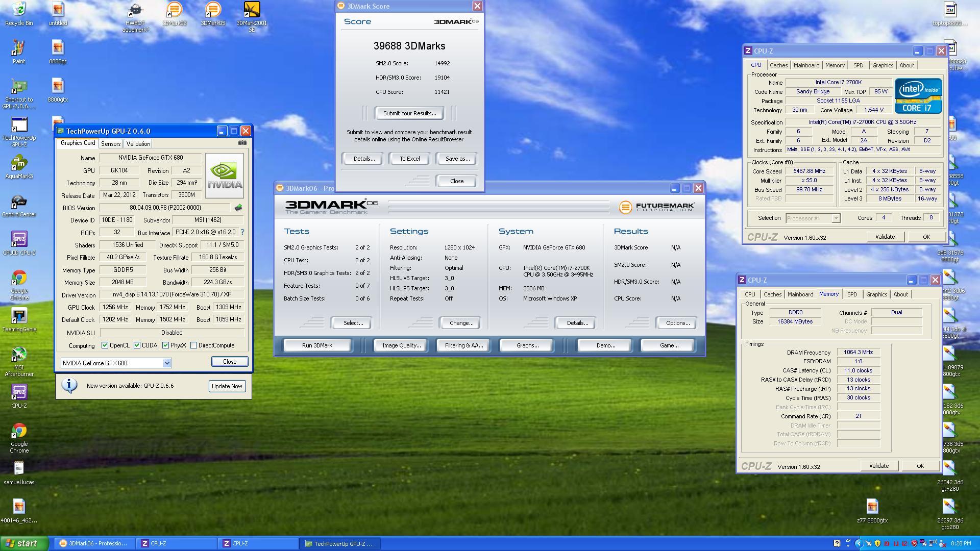
Task: Open the Processor #1 selection dropdown
Action: click(x=813, y=218)
